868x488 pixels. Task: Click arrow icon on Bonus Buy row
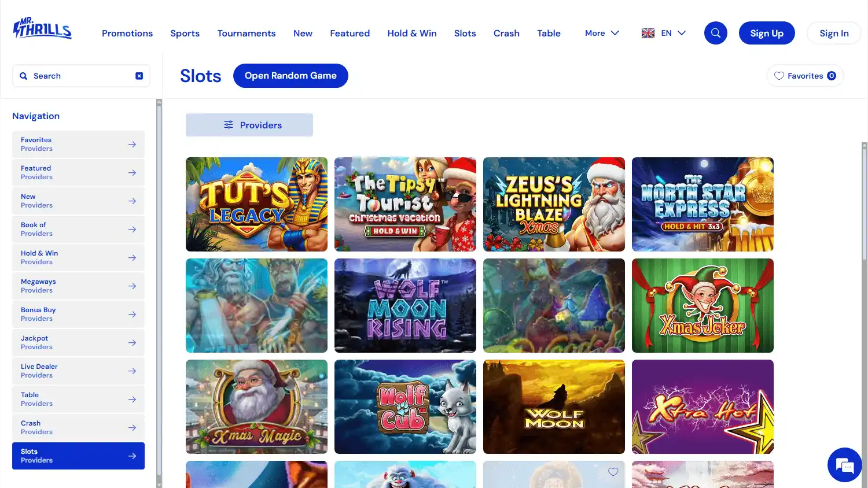click(x=132, y=314)
